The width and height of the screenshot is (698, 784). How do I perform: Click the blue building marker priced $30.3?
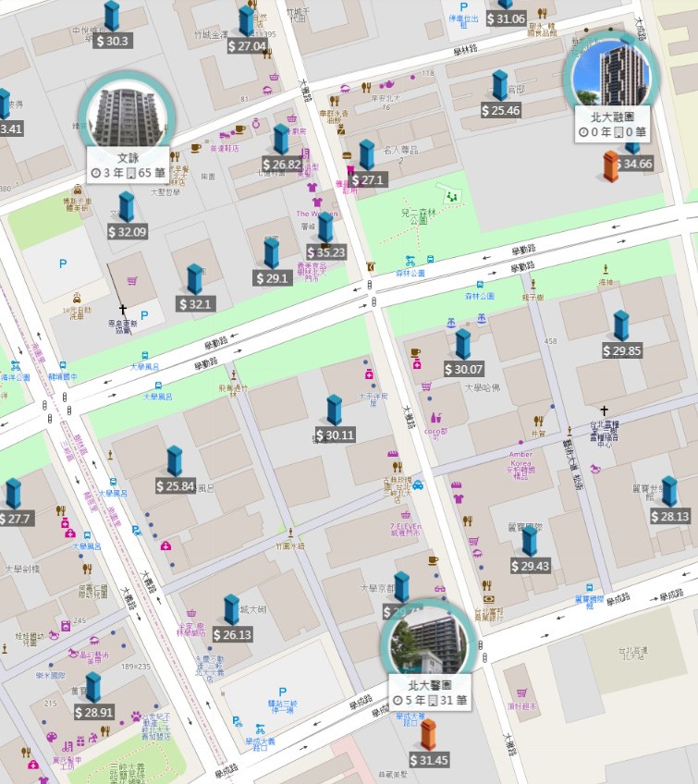pos(112,17)
